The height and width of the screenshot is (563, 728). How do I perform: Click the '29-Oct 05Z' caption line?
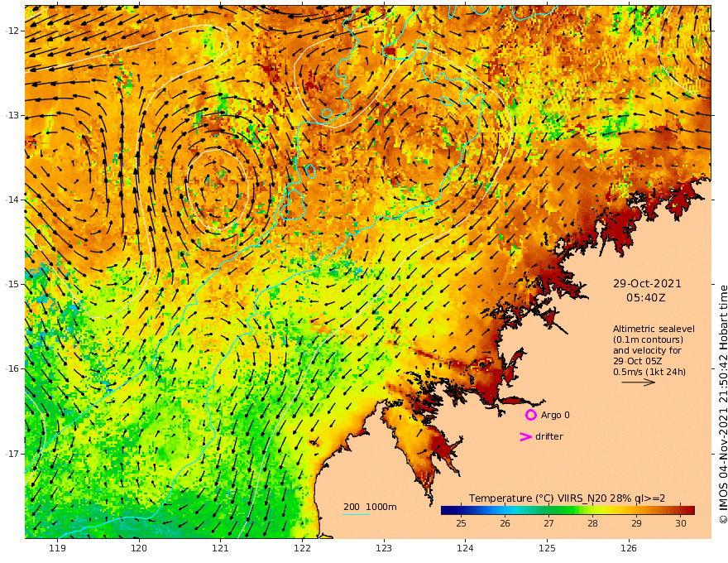638,361
